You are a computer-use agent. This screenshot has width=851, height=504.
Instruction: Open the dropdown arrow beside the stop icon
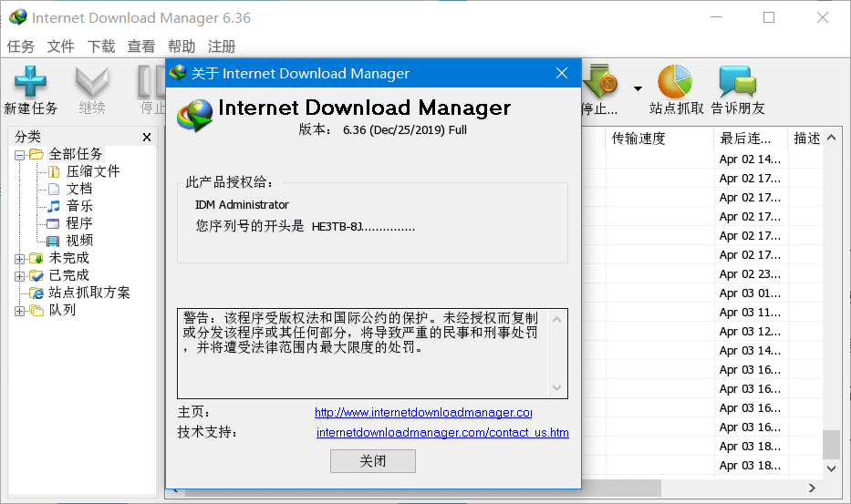638,88
